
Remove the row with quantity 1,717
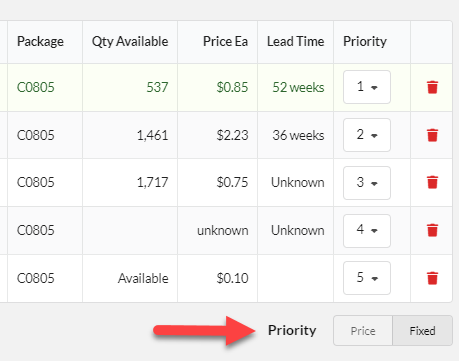pos(432,182)
